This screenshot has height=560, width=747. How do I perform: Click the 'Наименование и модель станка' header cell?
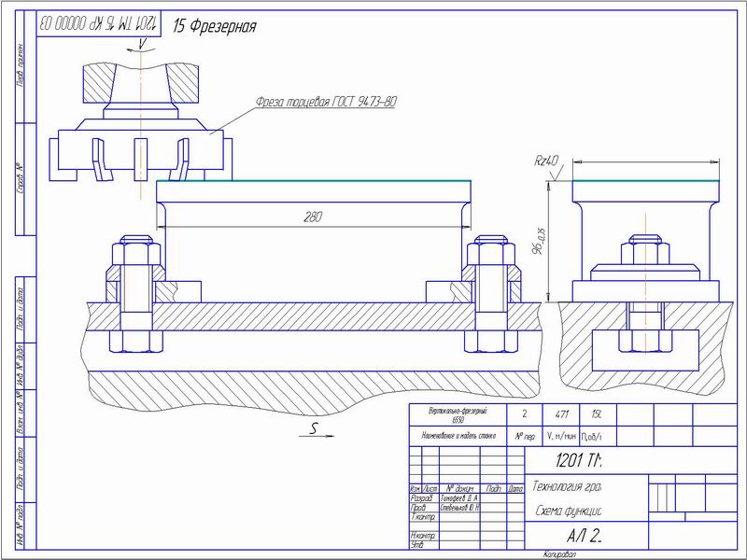pos(458,436)
